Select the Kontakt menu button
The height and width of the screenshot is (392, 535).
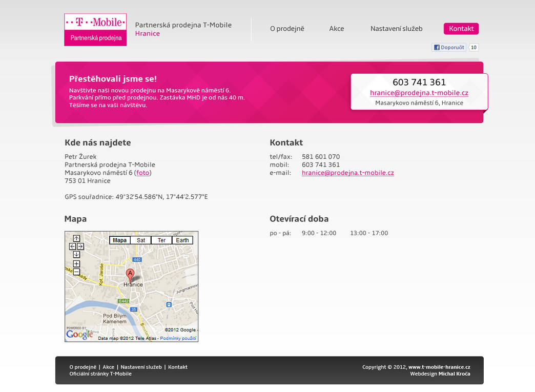[461, 29]
